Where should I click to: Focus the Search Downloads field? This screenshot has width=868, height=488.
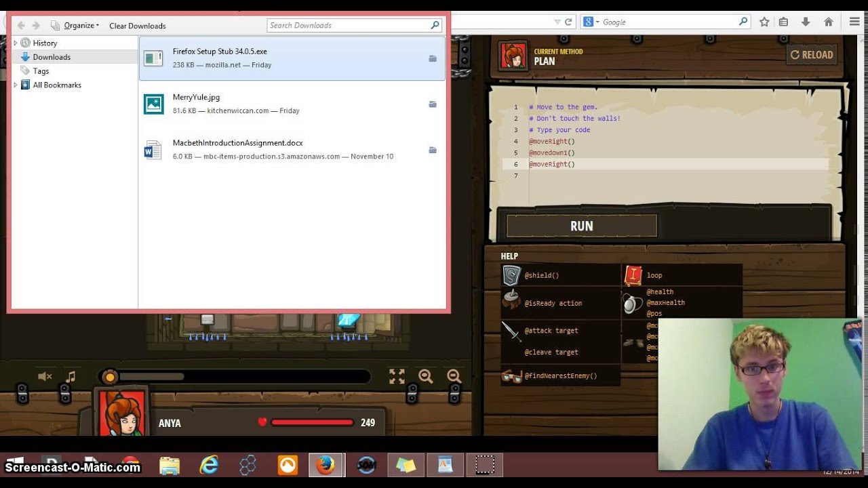[x=355, y=25]
